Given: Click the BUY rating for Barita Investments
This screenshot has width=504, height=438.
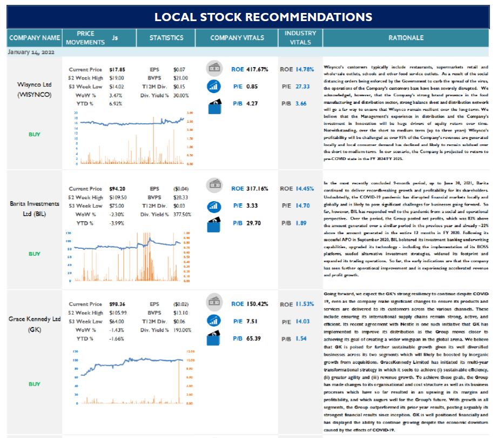Looking at the screenshot, I should [x=35, y=254].
